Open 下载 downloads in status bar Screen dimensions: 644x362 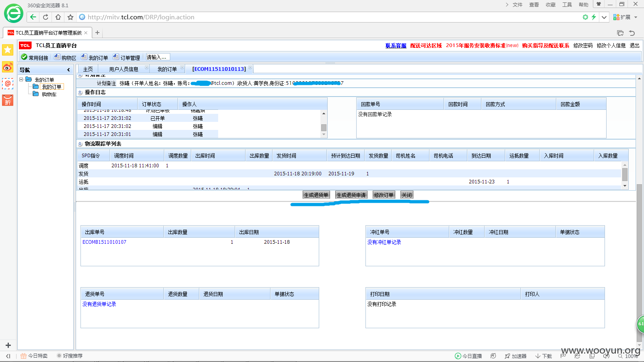click(x=543, y=356)
